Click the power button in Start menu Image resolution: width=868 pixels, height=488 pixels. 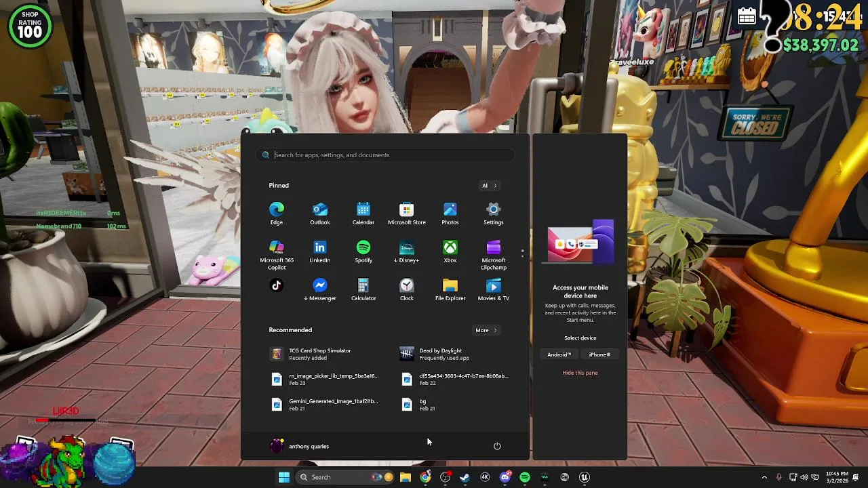(x=497, y=446)
